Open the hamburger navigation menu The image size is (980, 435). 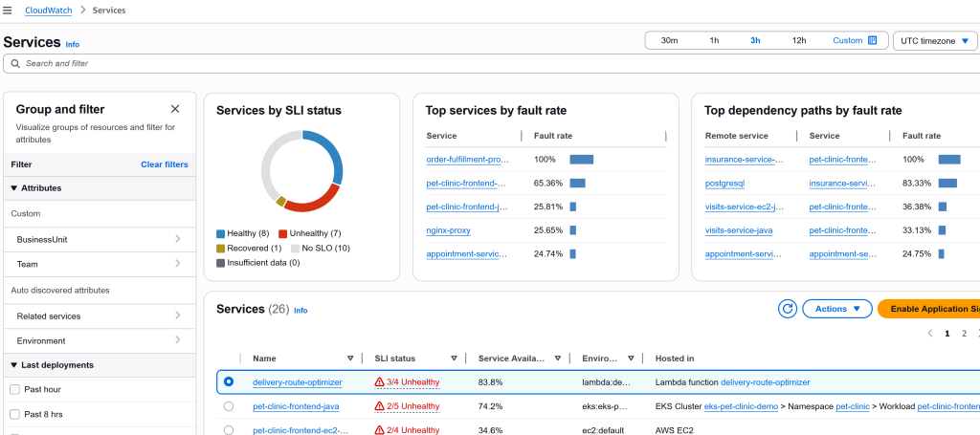[x=9, y=11]
